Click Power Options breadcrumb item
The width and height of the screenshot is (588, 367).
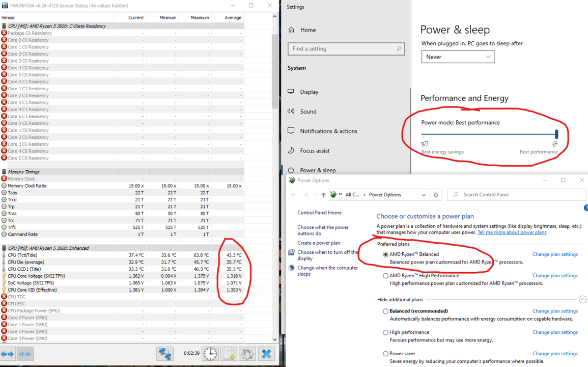click(385, 195)
